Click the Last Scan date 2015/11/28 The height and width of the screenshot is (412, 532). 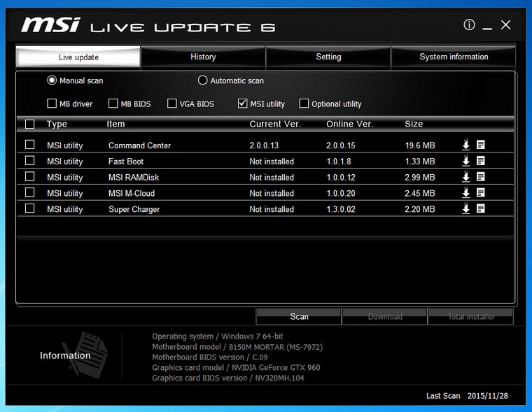click(x=488, y=396)
